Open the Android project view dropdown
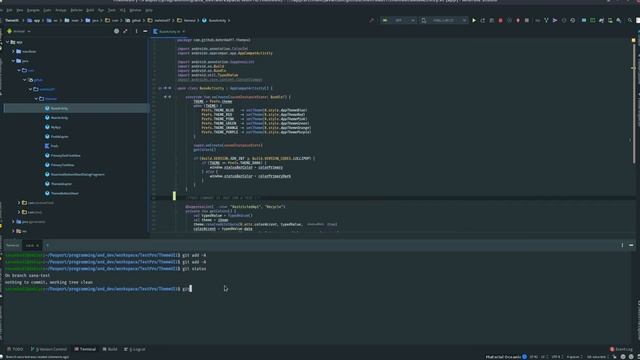The image size is (640, 360). pyautogui.click(x=19, y=31)
